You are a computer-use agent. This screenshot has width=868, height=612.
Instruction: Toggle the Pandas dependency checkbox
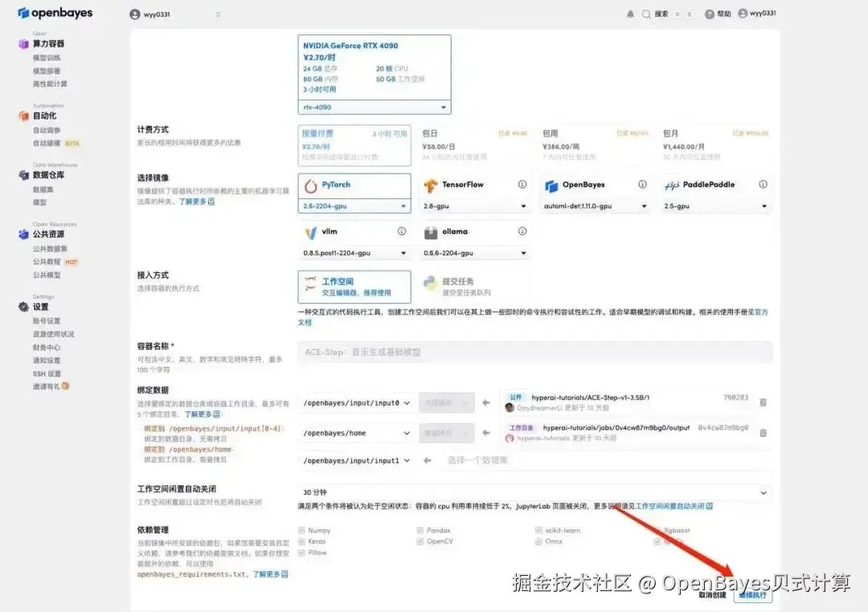420,530
